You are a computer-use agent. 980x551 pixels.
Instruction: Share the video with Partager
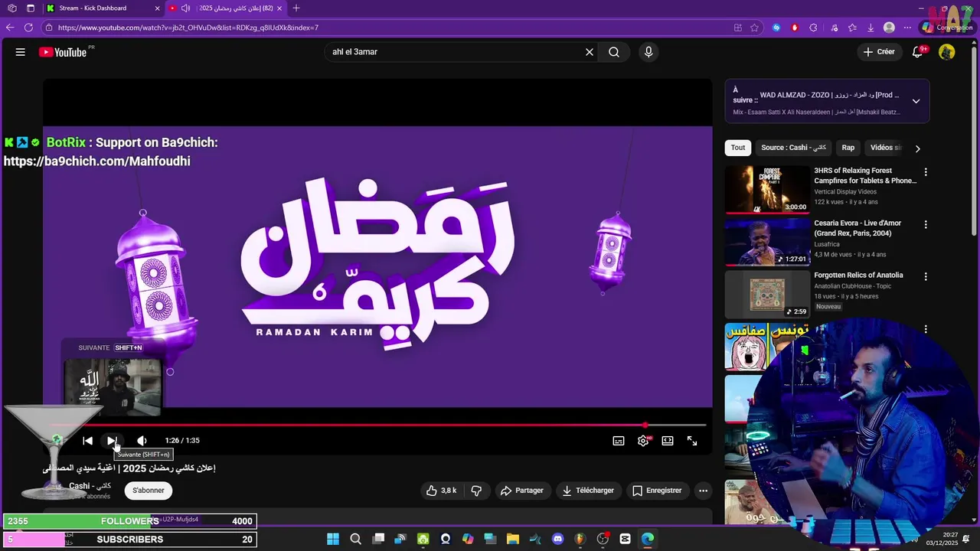coord(522,491)
